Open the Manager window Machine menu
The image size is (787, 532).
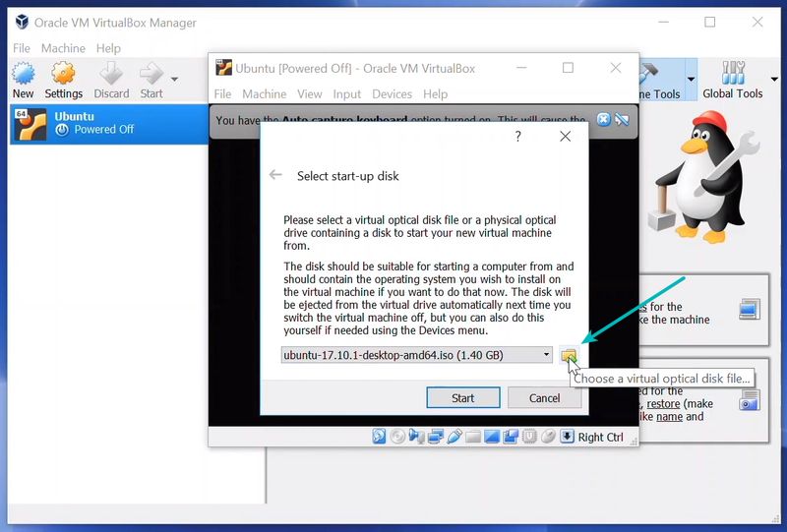click(x=63, y=48)
